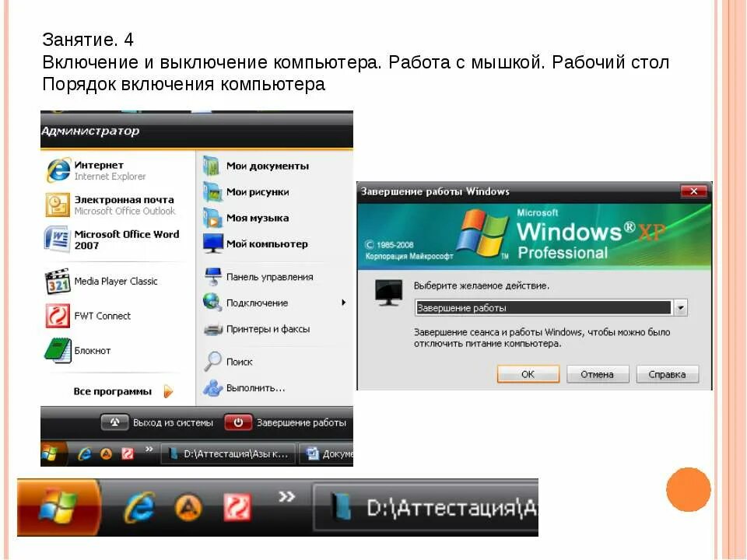Screen dimensions: 747x560
Task: Click Поиск magnifier icon
Action: coord(212,362)
